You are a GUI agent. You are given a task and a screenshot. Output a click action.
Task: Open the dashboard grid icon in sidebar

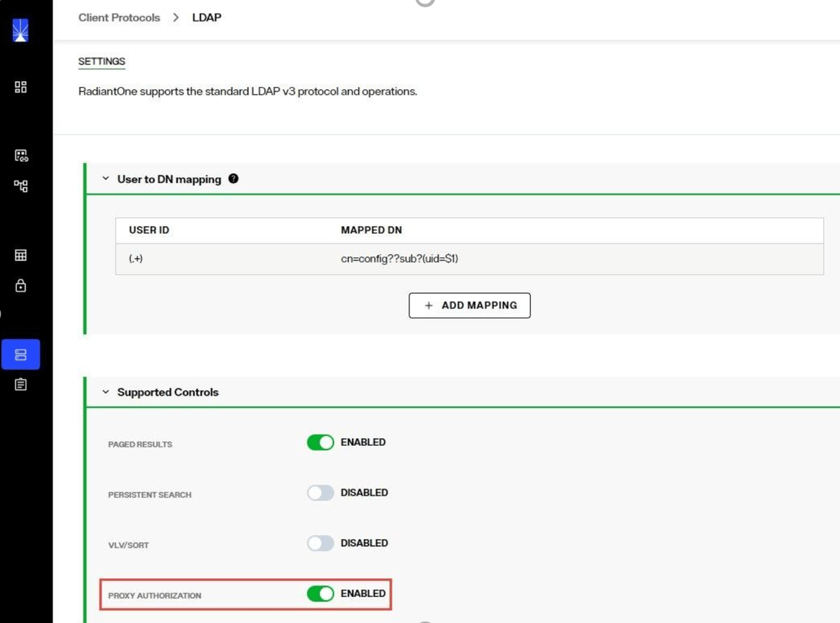click(x=21, y=87)
